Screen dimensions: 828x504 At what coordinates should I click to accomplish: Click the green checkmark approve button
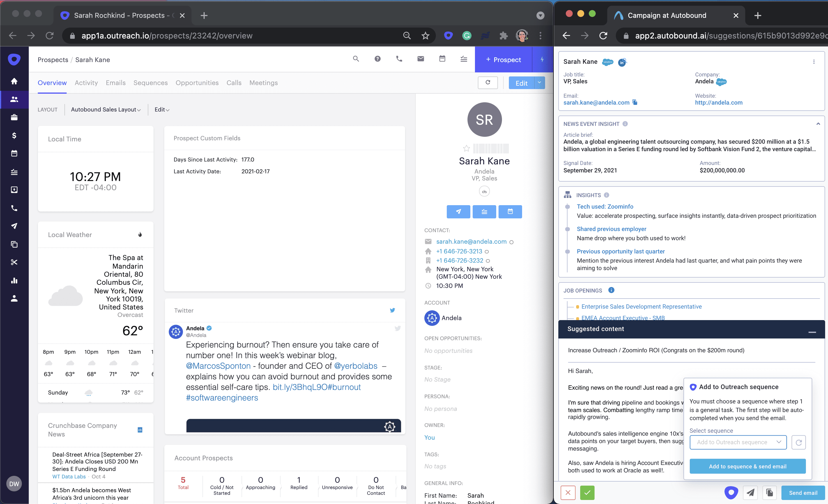tap(587, 493)
